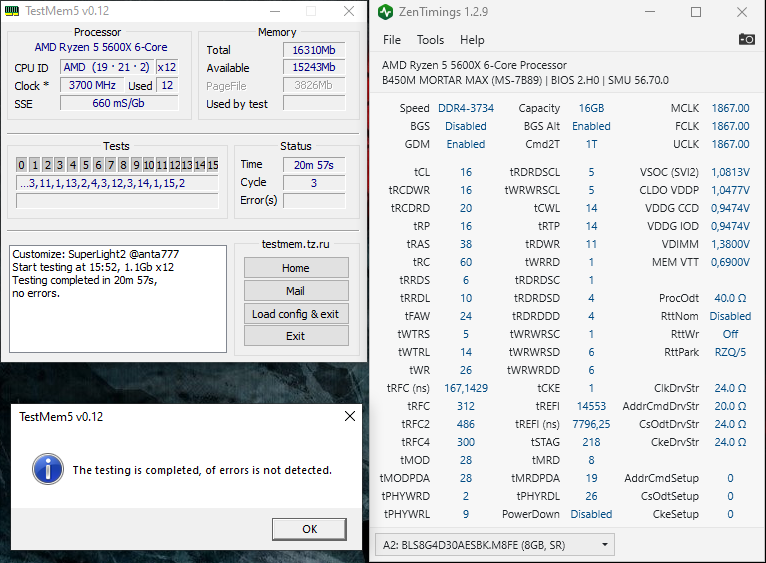Click the tRC value 60
The image size is (766, 563).
[466, 262]
